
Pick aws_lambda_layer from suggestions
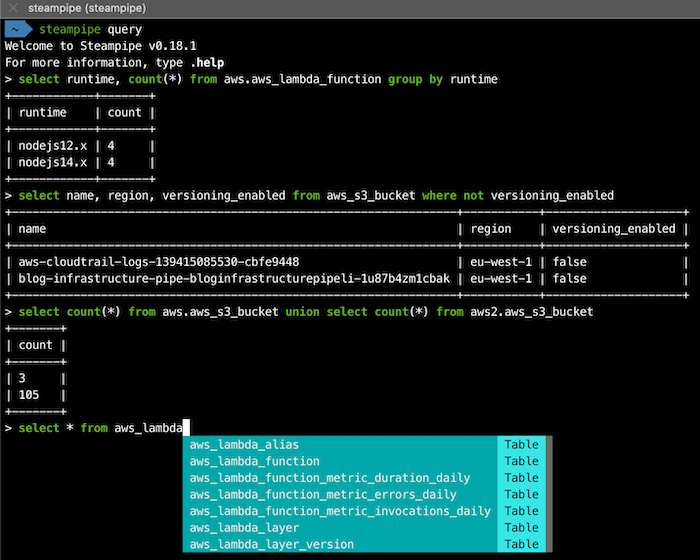coord(340,527)
